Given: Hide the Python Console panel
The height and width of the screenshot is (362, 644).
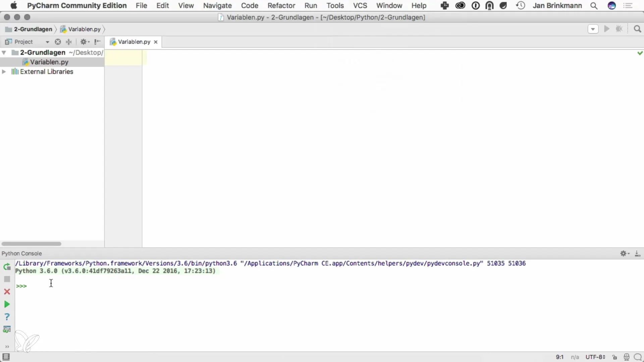Looking at the screenshot, I should pyautogui.click(x=638, y=254).
